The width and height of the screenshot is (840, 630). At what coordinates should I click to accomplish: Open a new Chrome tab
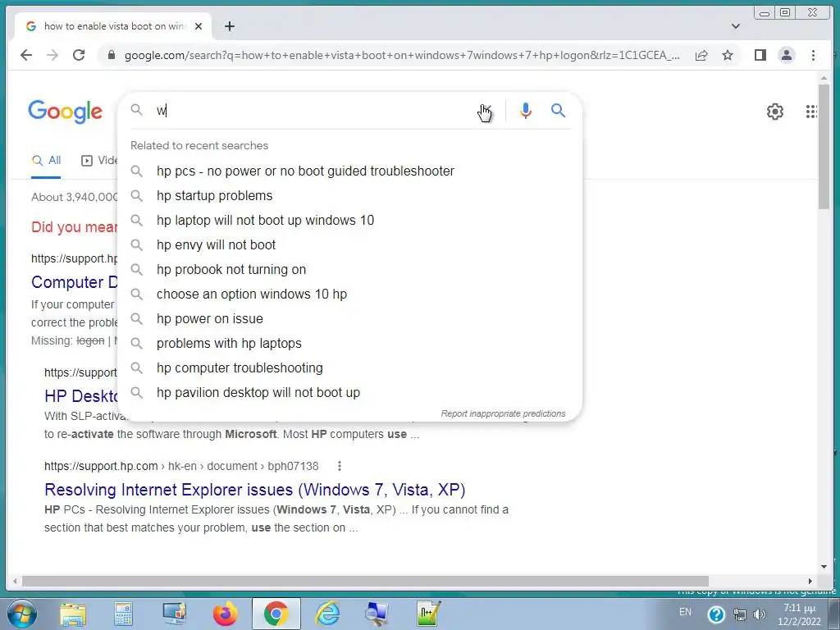coord(230,26)
